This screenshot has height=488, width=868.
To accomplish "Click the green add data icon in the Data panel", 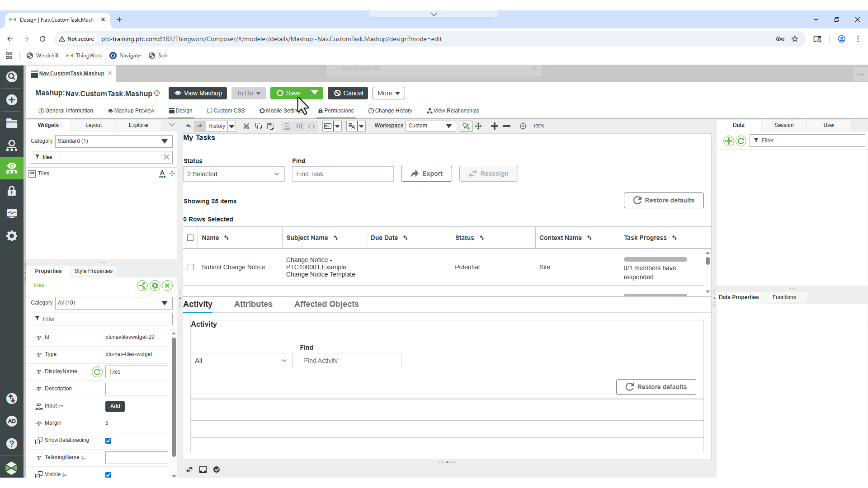I will coord(729,141).
